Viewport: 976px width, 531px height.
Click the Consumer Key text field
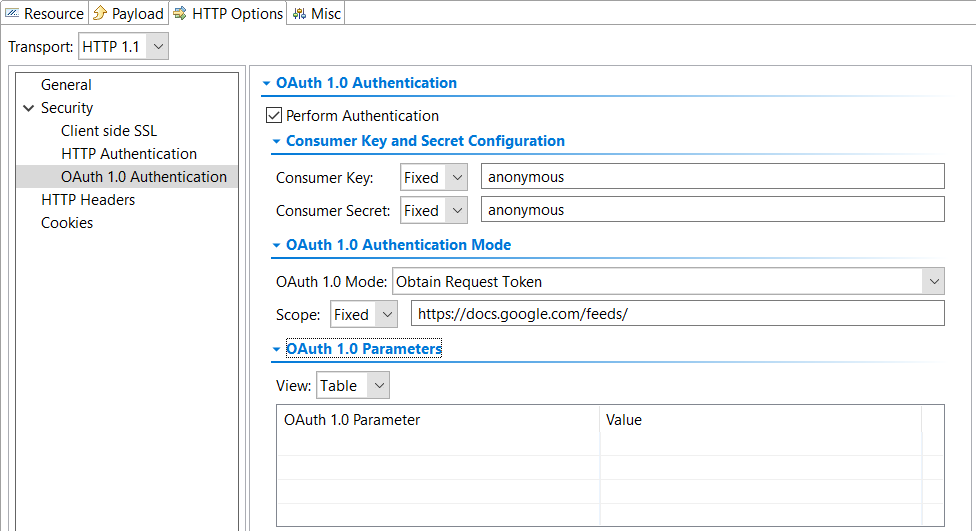713,176
